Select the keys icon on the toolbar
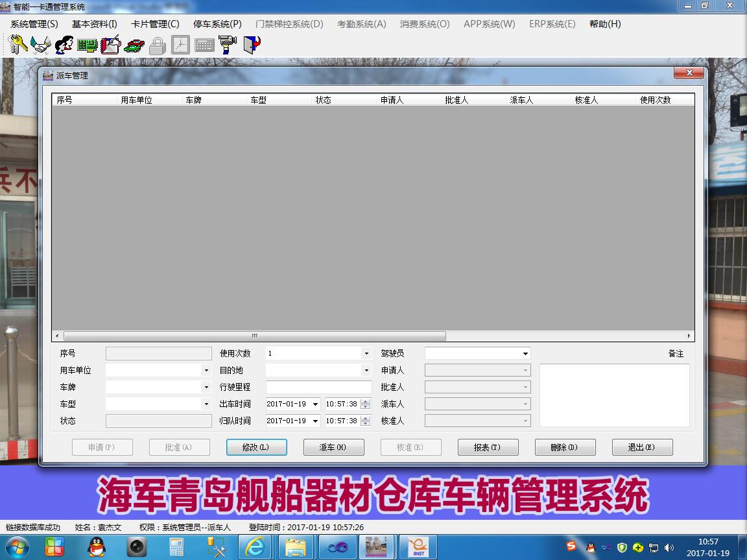Screen dimensions: 747x560 point(16,44)
